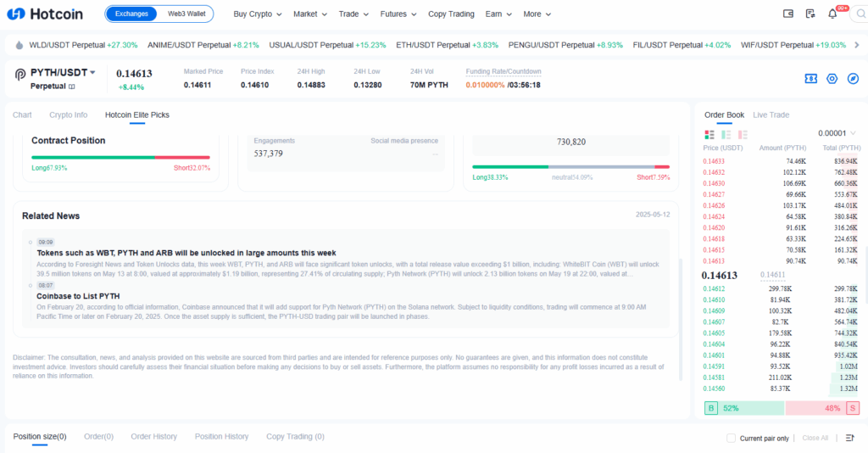
Task: Open the coupon voucher icon
Action: (811, 79)
